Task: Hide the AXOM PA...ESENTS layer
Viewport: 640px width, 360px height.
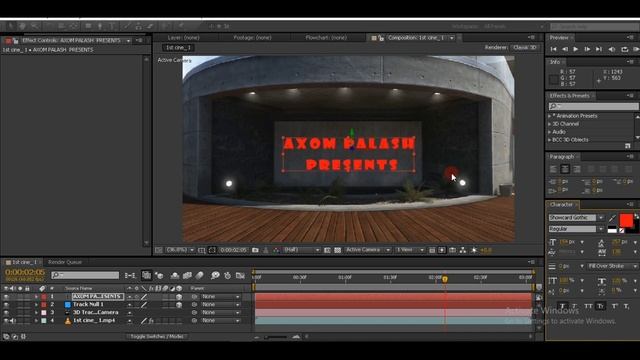Action: point(6,297)
